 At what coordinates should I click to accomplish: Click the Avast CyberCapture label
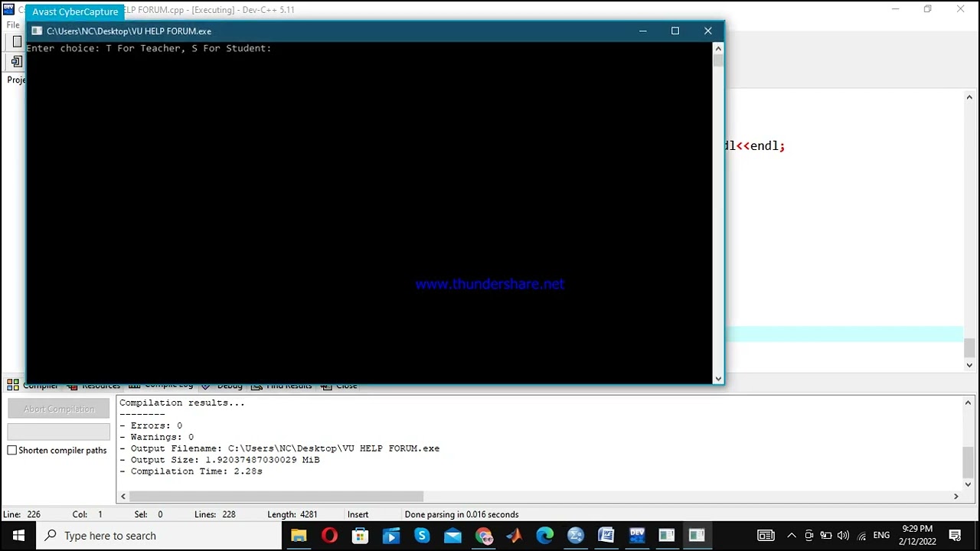pyautogui.click(x=75, y=11)
